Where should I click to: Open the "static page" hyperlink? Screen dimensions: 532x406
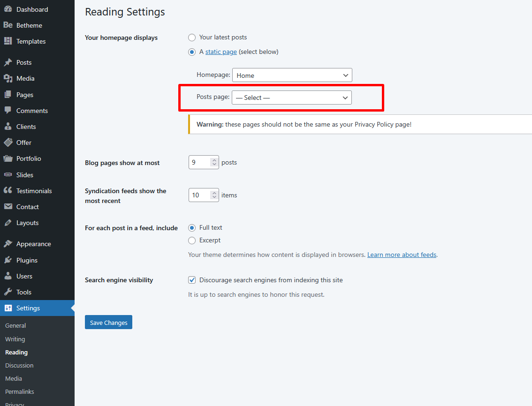(221, 52)
